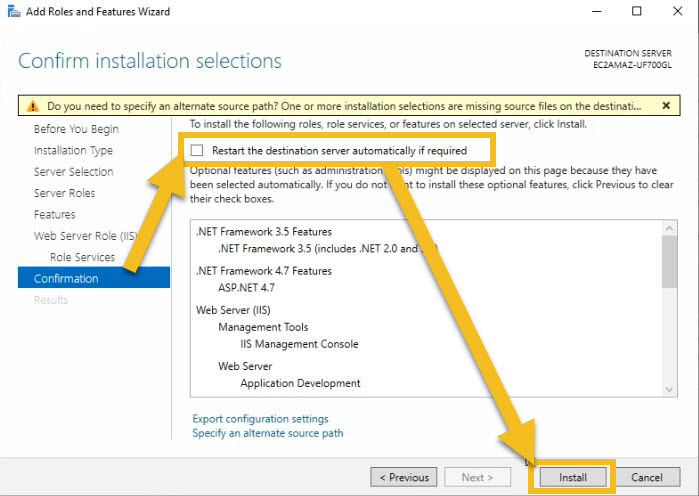Click the Previous button

[403, 477]
